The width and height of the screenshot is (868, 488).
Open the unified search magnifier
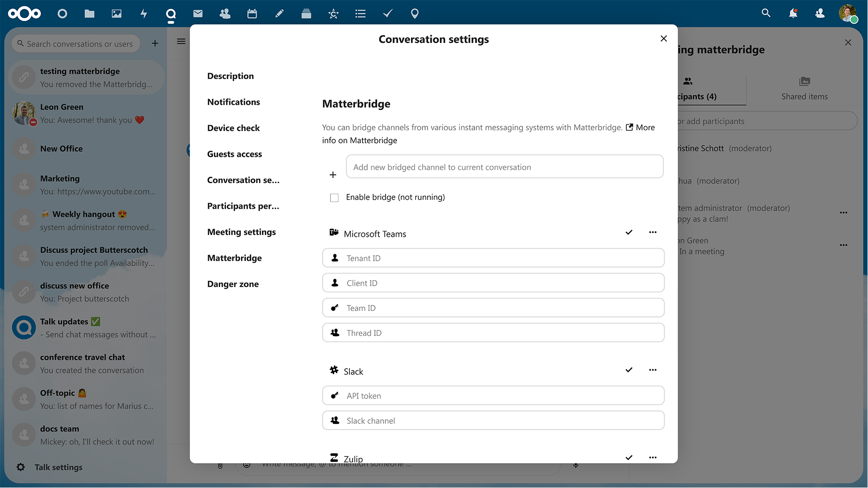(766, 13)
